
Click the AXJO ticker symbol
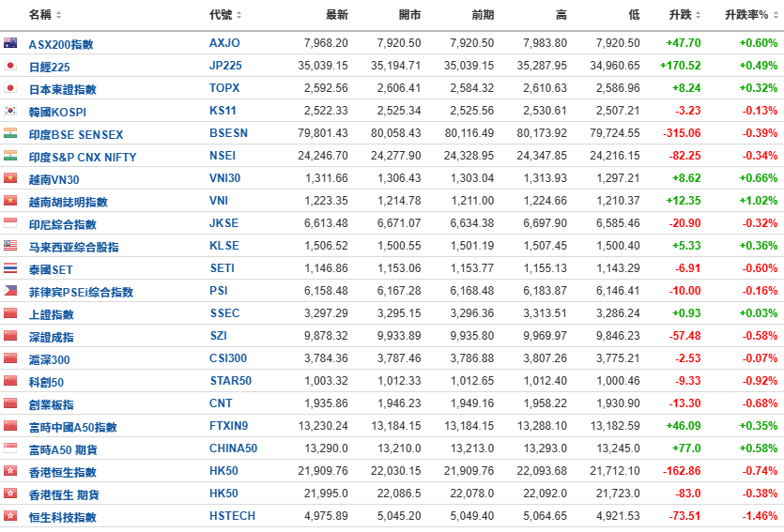tap(224, 43)
